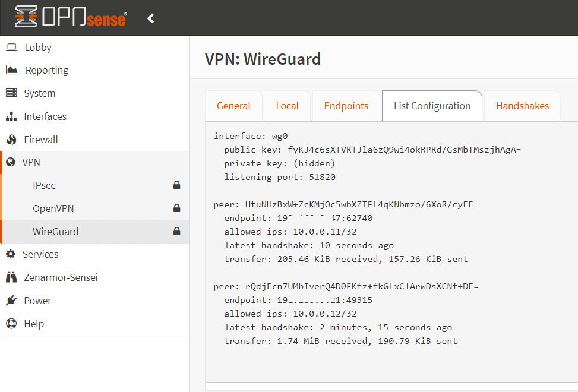Expand the Help menu
Image resolution: width=578 pixels, height=392 pixels.
[33, 324]
